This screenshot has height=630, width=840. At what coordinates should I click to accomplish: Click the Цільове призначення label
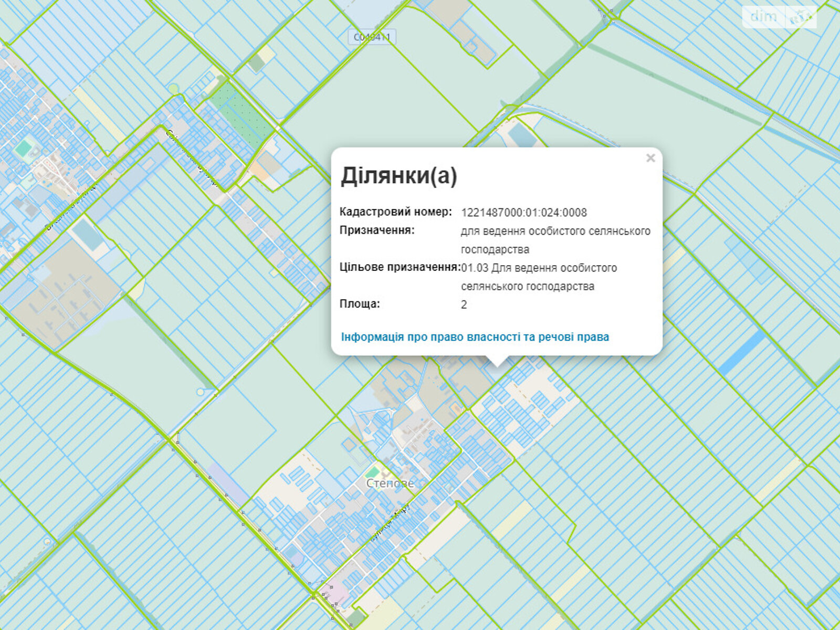click(400, 267)
